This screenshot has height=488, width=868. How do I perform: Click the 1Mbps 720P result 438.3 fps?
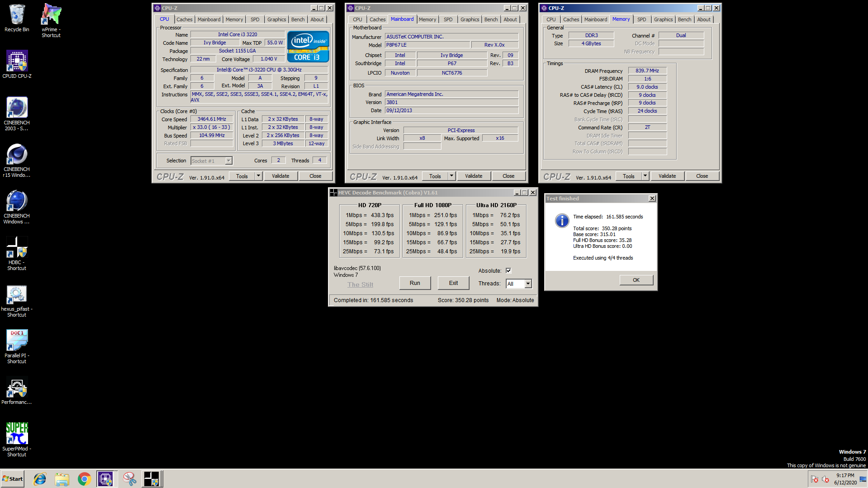pyautogui.click(x=382, y=215)
